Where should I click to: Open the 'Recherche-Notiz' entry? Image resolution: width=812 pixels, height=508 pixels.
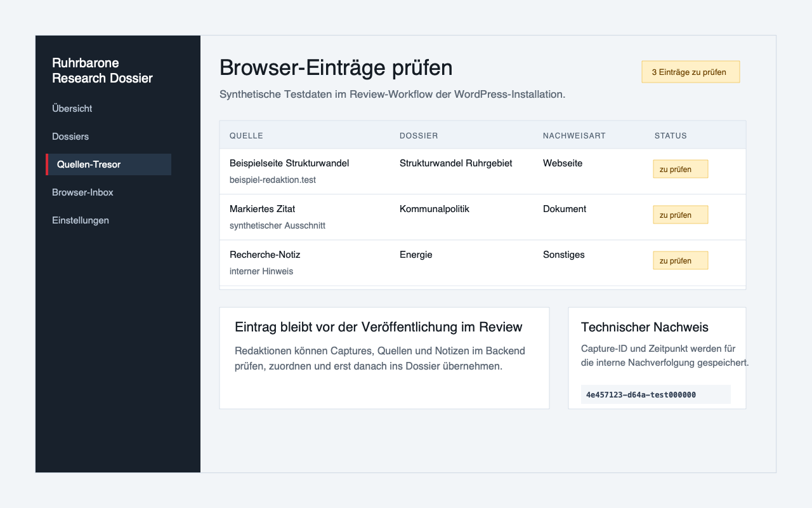(265, 255)
